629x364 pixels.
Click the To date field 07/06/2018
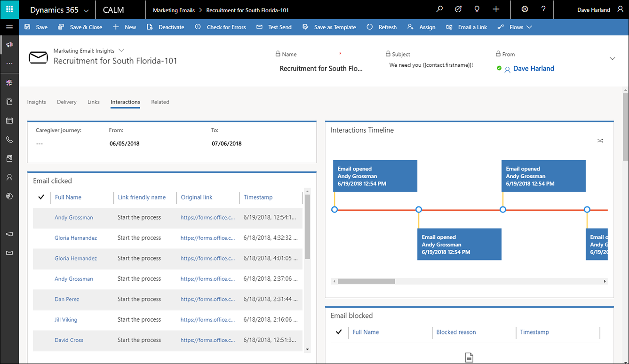(227, 143)
